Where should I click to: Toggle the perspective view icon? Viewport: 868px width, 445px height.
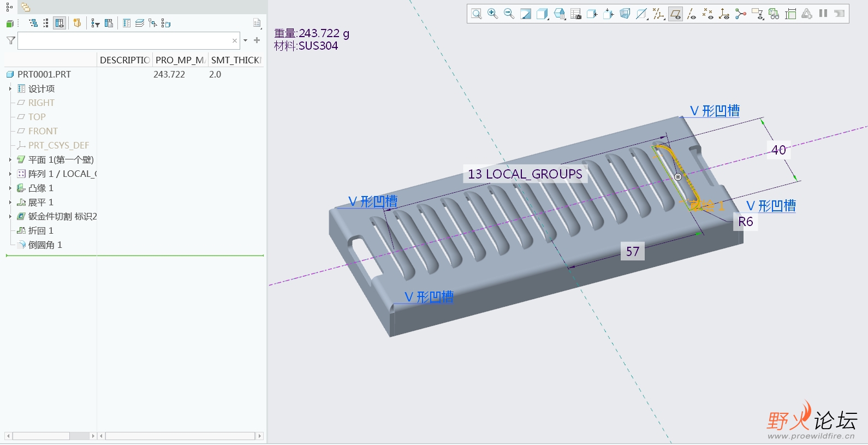625,14
